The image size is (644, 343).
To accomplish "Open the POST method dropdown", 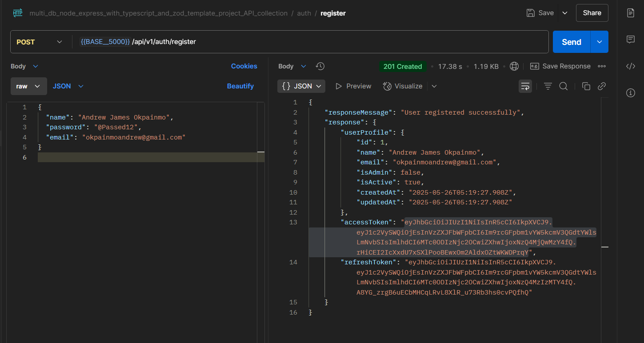I will [39, 42].
